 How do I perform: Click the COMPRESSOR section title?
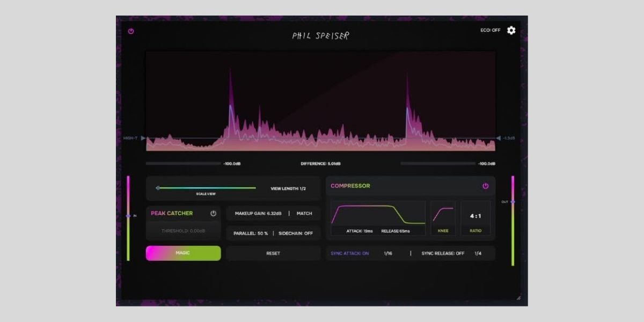pos(350,186)
